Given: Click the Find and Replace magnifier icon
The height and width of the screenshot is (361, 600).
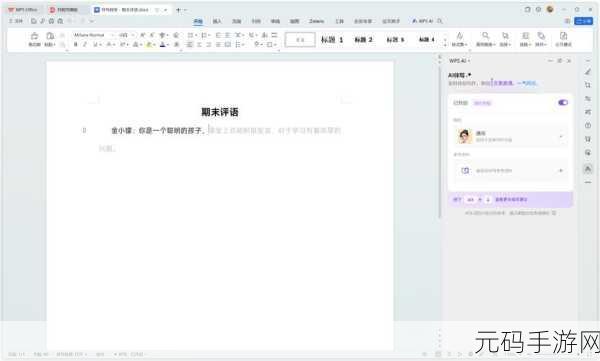Looking at the screenshot, I should 485,36.
